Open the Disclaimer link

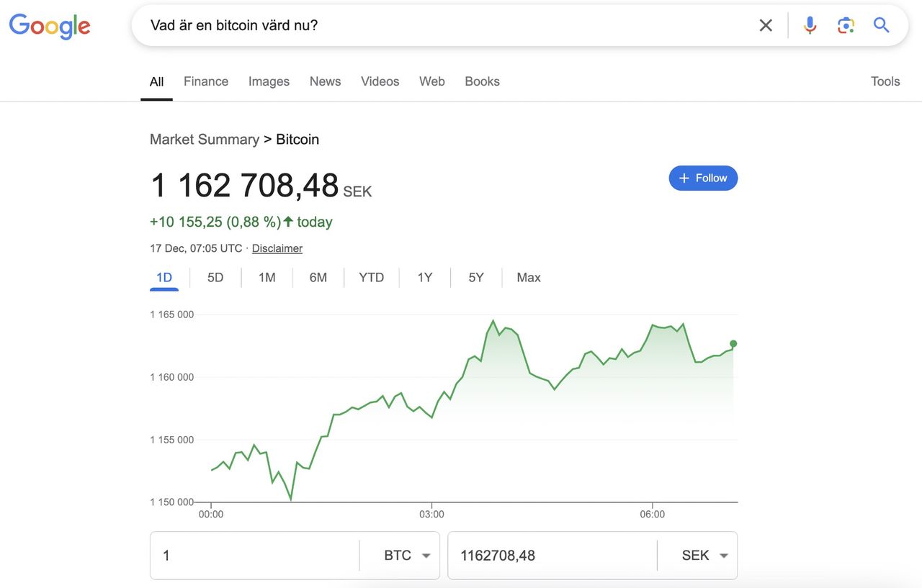(277, 248)
